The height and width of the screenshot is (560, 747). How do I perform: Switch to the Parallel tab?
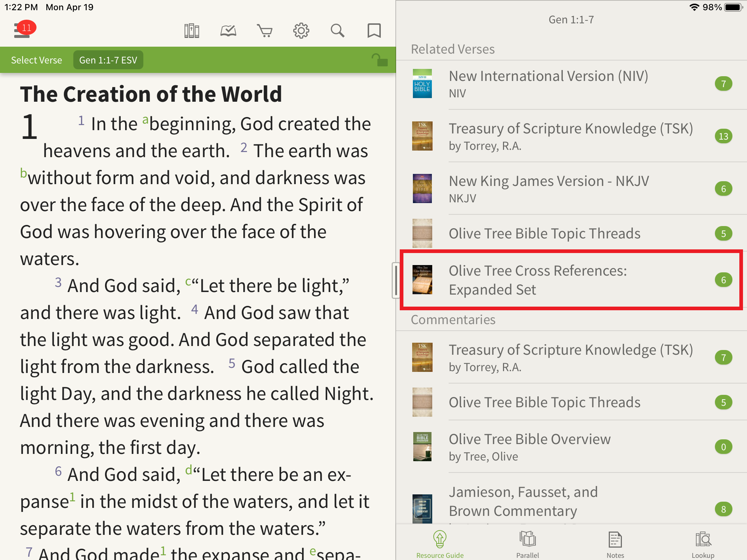pos(527,545)
